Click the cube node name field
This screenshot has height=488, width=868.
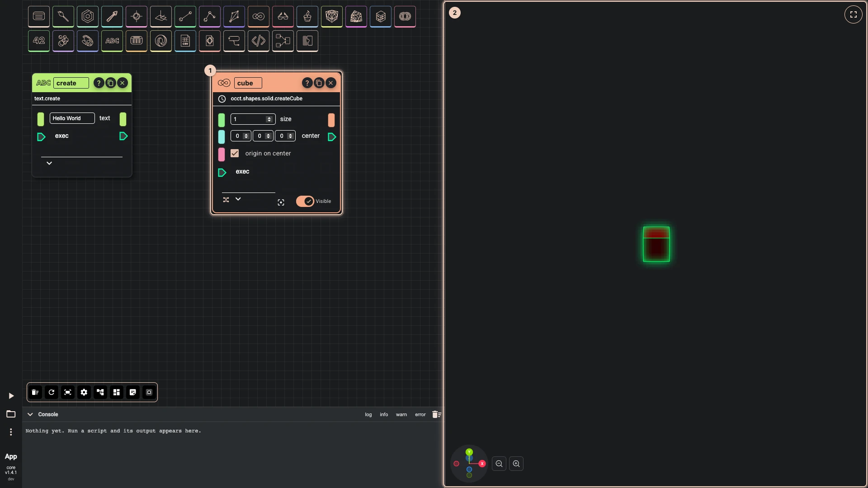[x=248, y=83]
